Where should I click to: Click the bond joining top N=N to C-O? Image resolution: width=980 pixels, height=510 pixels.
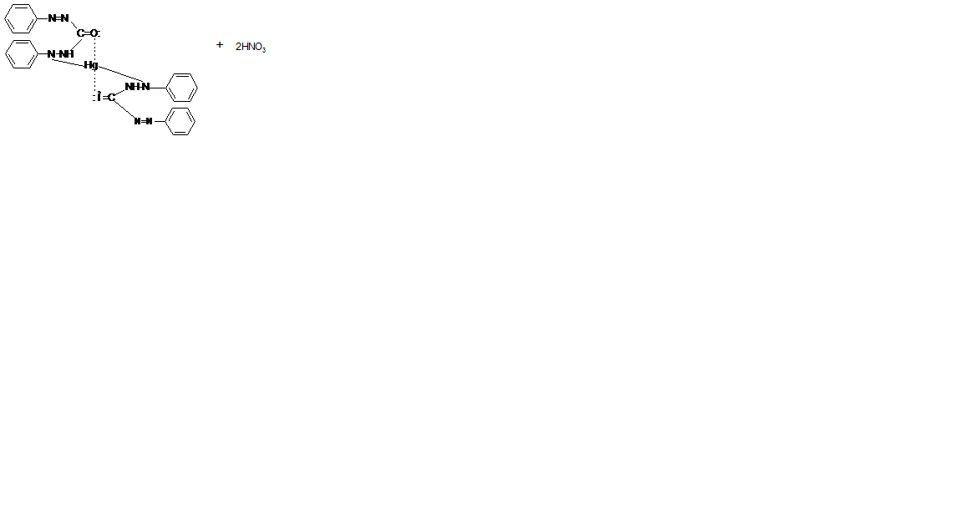click(x=74, y=25)
